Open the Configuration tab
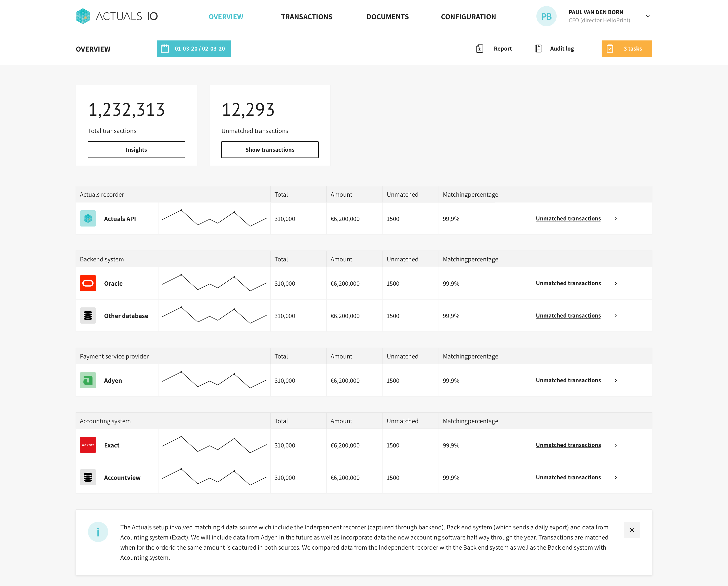728x586 pixels. tap(468, 16)
